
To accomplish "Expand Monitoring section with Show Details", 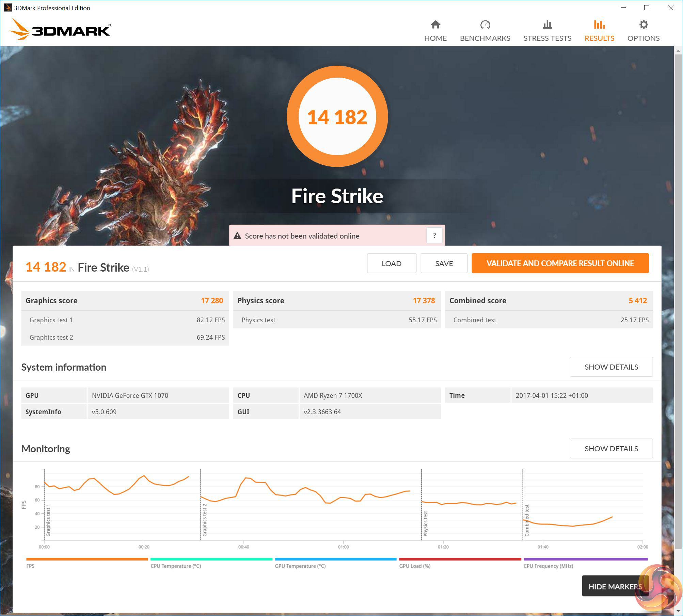I will point(611,449).
